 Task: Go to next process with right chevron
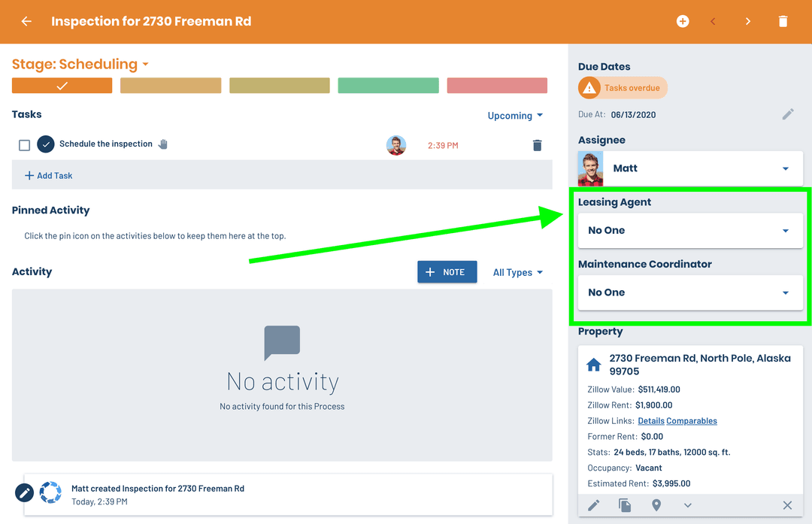tap(747, 22)
